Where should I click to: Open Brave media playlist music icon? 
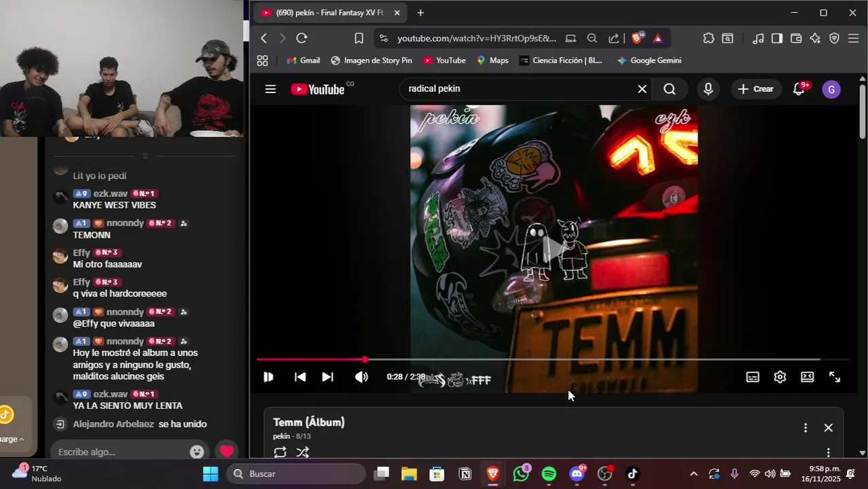(x=759, y=39)
